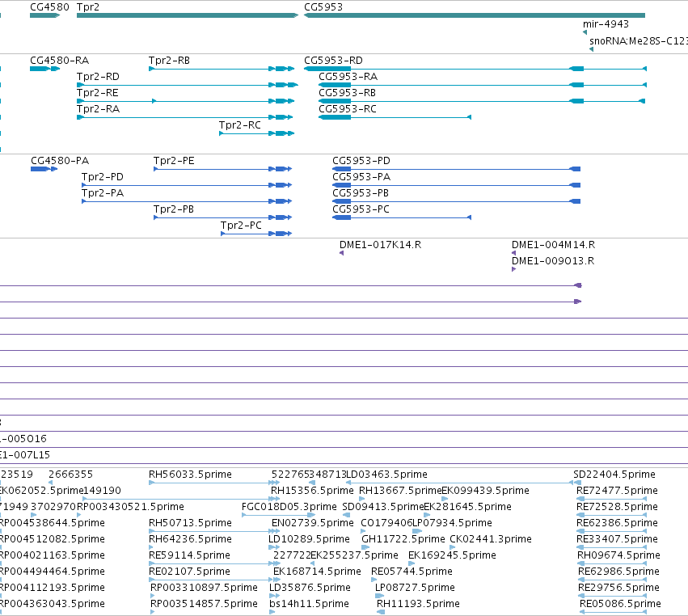
Task: Click transcript Tpr2-RC
Action: pyautogui.click(x=256, y=133)
